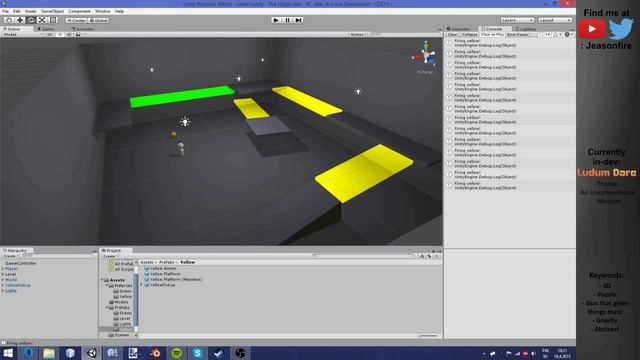Toggle scene audio button

pos(69,35)
